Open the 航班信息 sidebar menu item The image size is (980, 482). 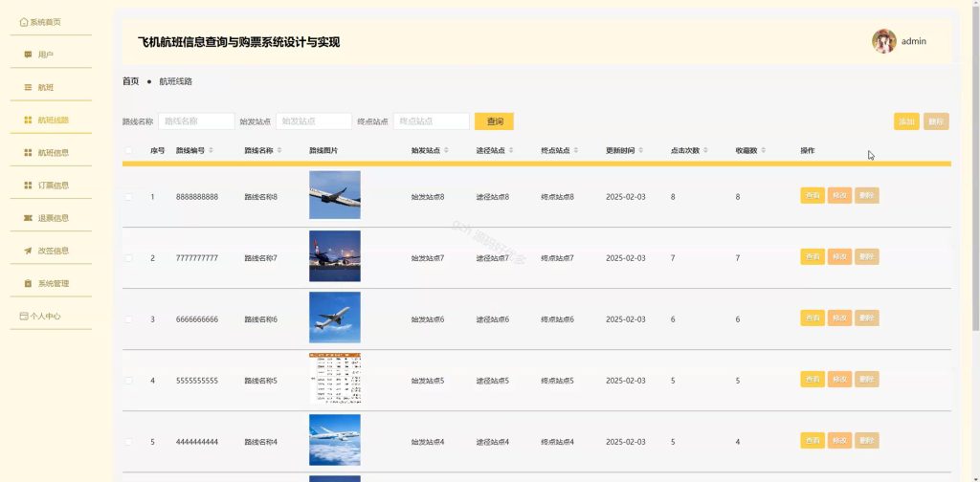(51, 152)
